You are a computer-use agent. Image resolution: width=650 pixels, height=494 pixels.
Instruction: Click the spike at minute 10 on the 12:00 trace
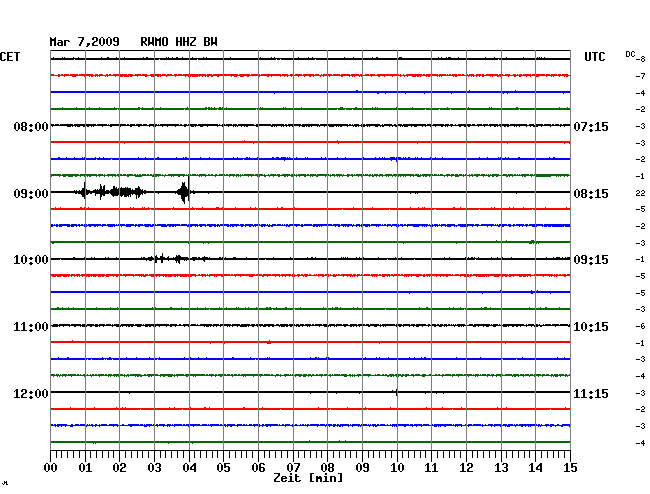(x=397, y=392)
